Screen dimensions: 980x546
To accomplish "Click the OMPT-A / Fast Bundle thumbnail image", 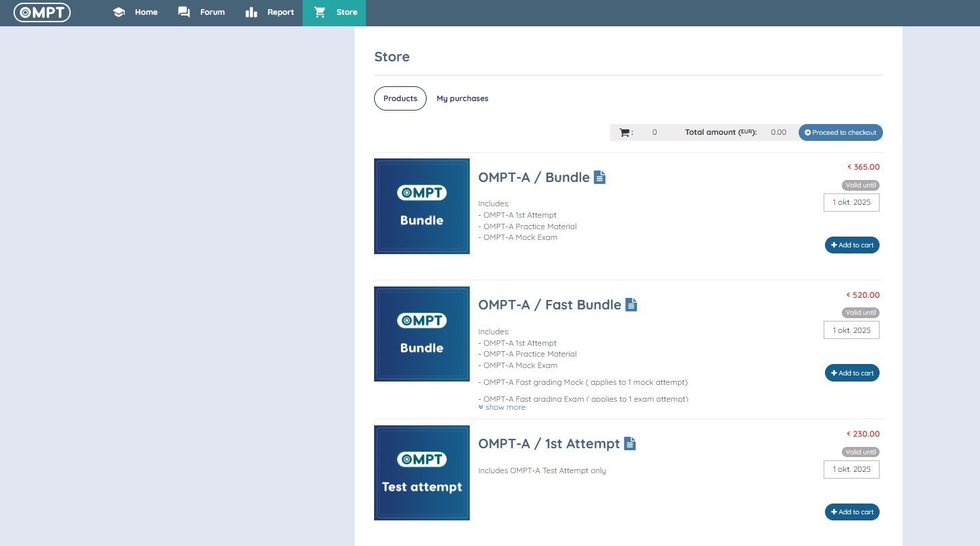I will click(422, 334).
